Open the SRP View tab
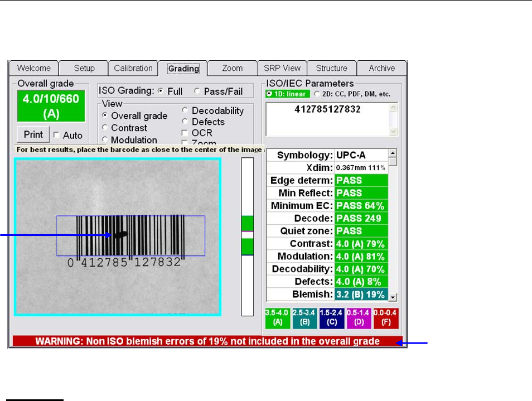The width and height of the screenshot is (532, 401). [282, 68]
